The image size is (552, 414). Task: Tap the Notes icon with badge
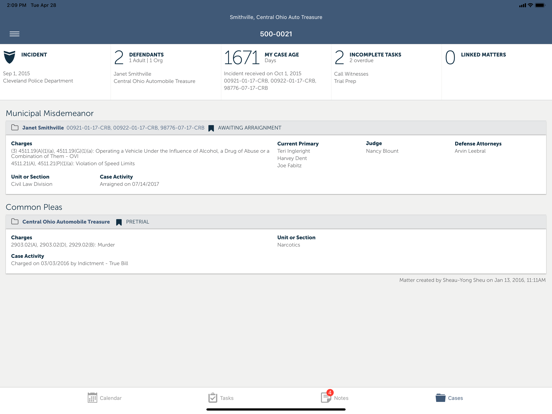click(x=326, y=397)
